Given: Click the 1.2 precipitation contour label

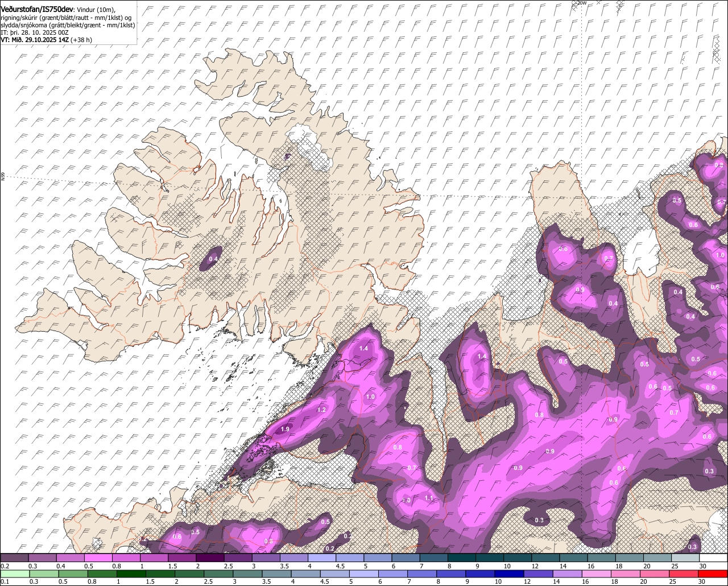Looking at the screenshot, I should 321,410.
